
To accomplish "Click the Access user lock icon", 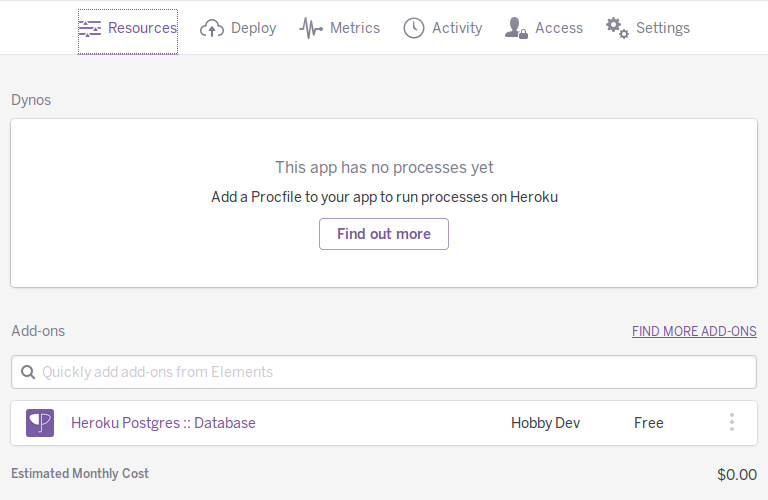I will (x=516, y=28).
